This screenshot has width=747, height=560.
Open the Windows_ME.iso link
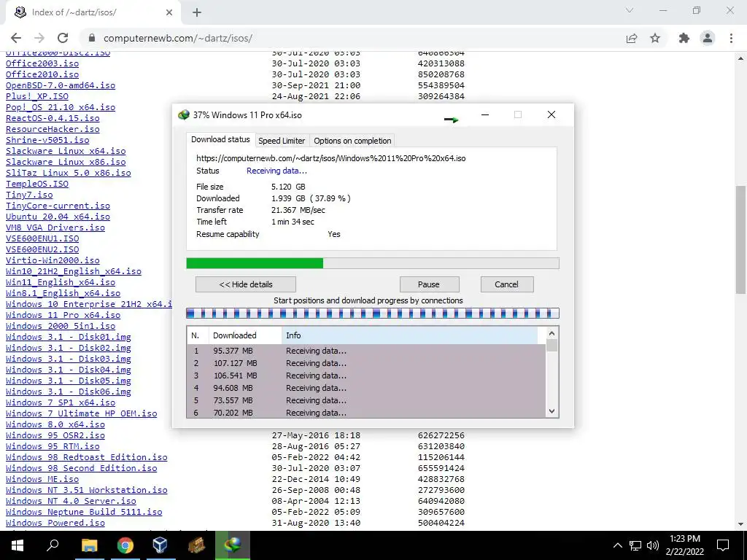42,480
